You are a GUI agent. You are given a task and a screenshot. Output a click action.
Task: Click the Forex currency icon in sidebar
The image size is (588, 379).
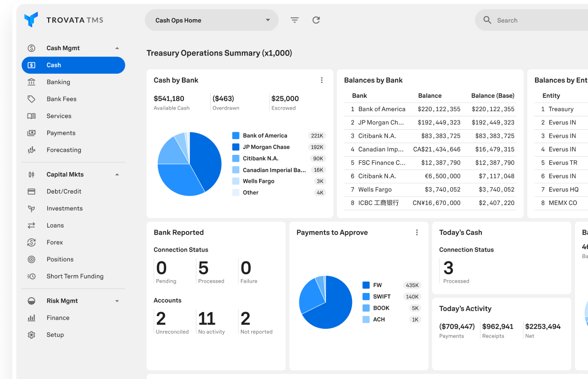click(31, 242)
